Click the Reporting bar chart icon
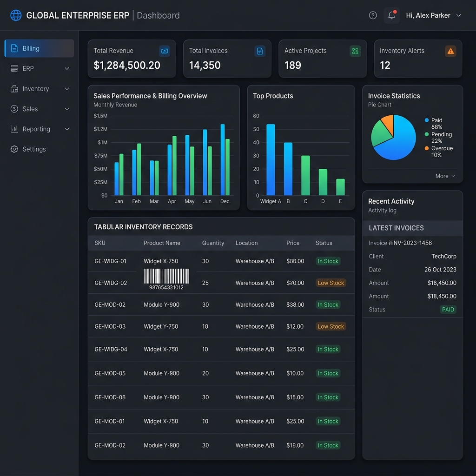The height and width of the screenshot is (476, 476). tap(14, 129)
